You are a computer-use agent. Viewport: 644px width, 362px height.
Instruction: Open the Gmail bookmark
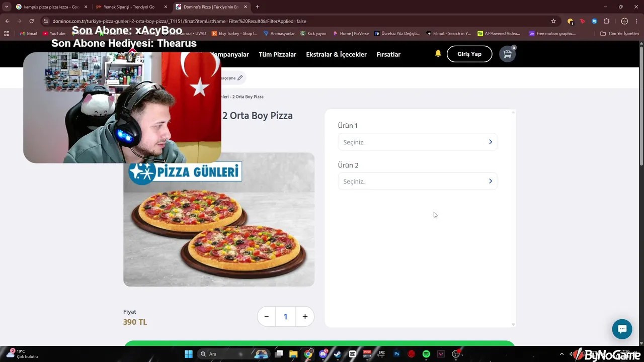[28, 34]
